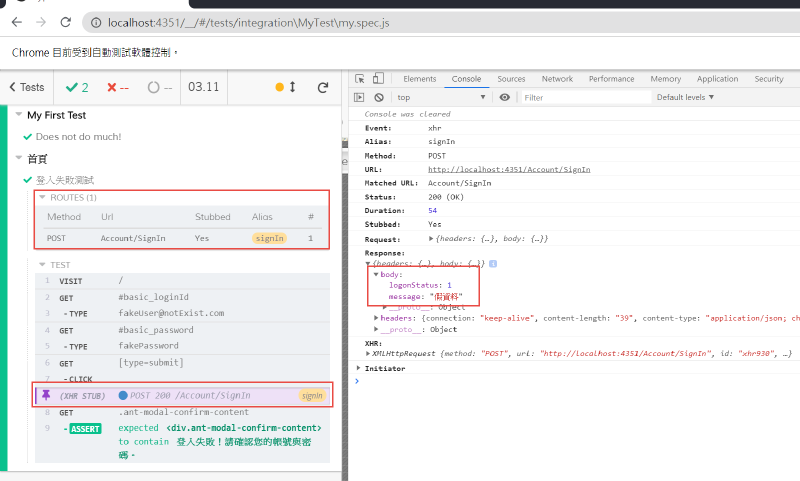Click the purple pin on XHR STUB row
The image size is (800, 481).
pos(45,396)
